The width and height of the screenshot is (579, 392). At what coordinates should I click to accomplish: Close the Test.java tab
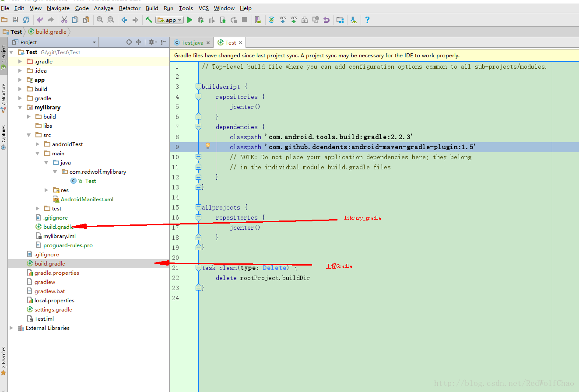click(208, 42)
